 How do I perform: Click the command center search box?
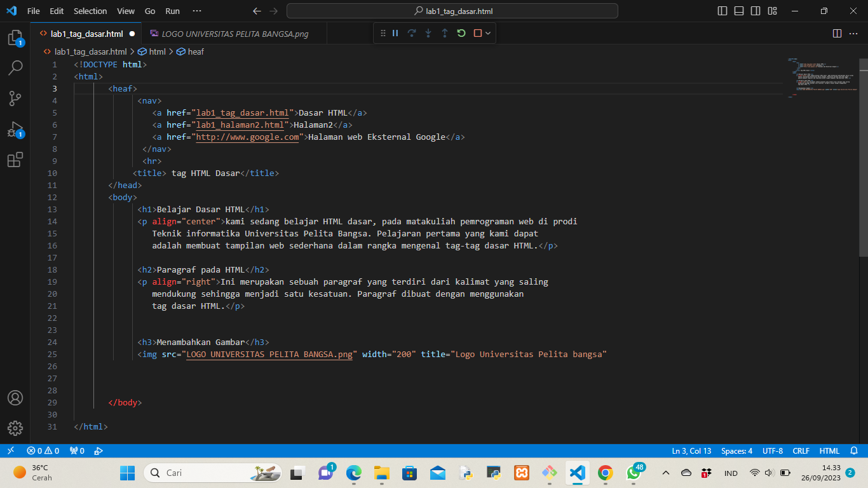(452, 11)
